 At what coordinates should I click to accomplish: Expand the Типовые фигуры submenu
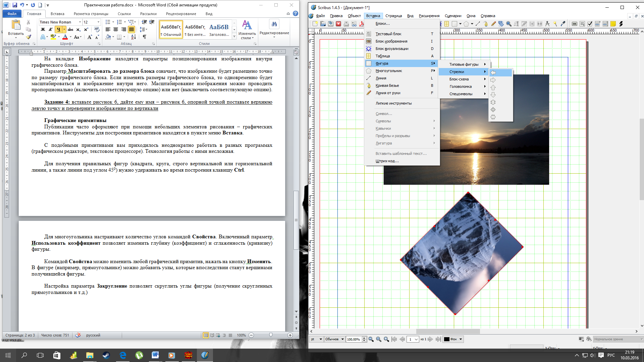(x=464, y=64)
